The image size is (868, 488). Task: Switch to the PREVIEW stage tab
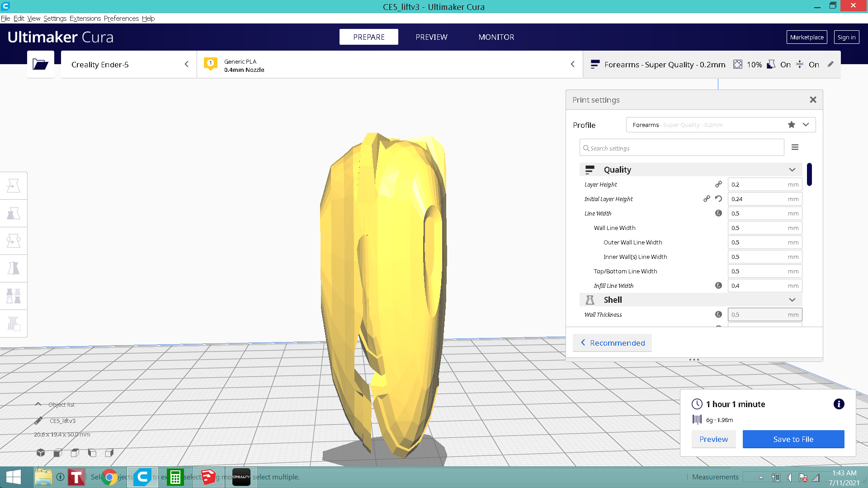tap(431, 37)
